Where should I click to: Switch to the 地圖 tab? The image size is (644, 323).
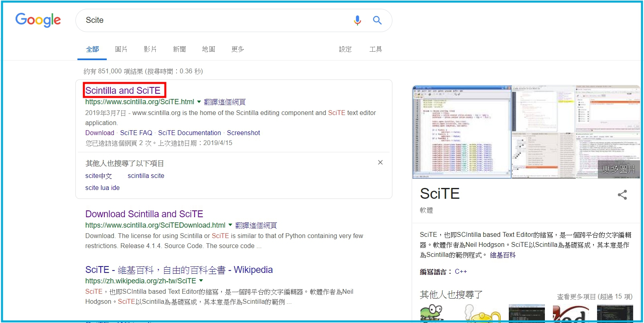point(209,49)
